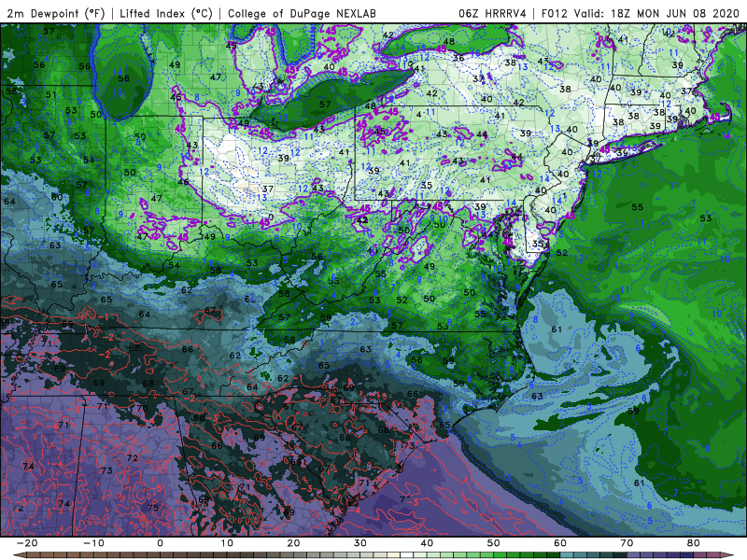This screenshot has height=560, width=747.
Task: Click the "36" dewpoint value on the map
Action: (x=458, y=58)
